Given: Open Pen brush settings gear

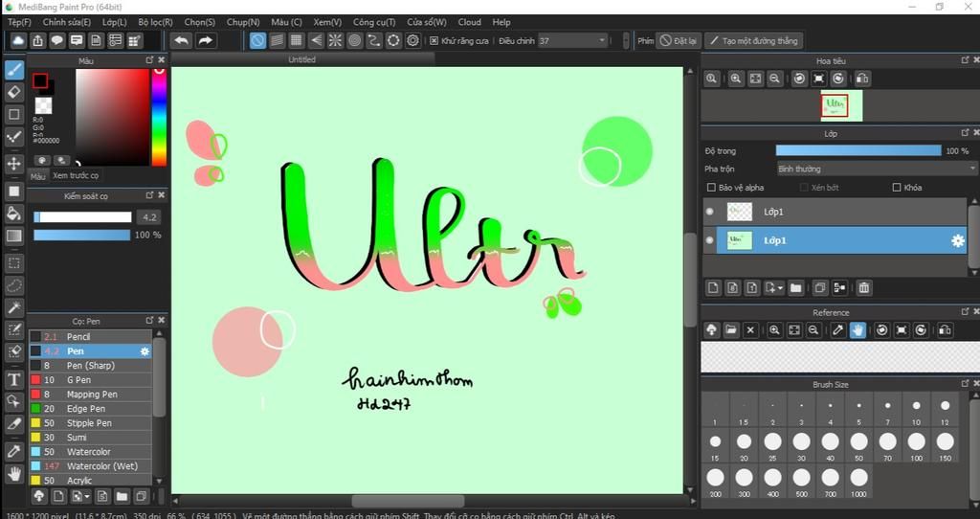Looking at the screenshot, I should [x=145, y=351].
